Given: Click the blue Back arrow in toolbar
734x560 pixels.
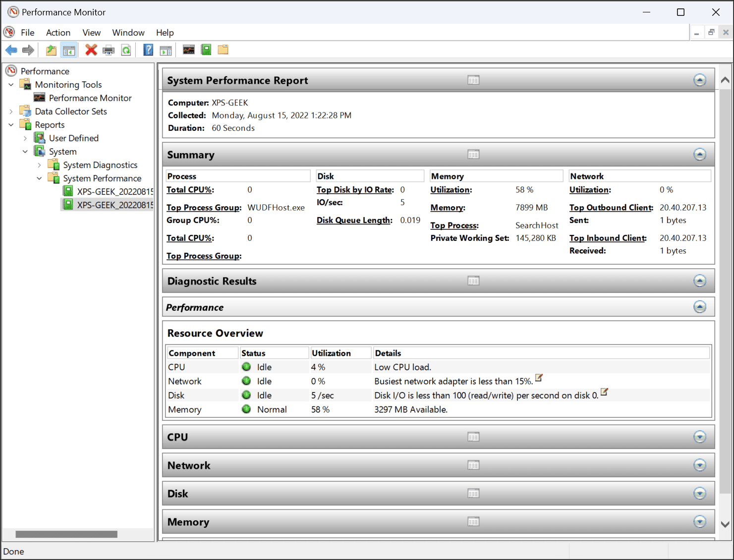Looking at the screenshot, I should pos(11,50).
